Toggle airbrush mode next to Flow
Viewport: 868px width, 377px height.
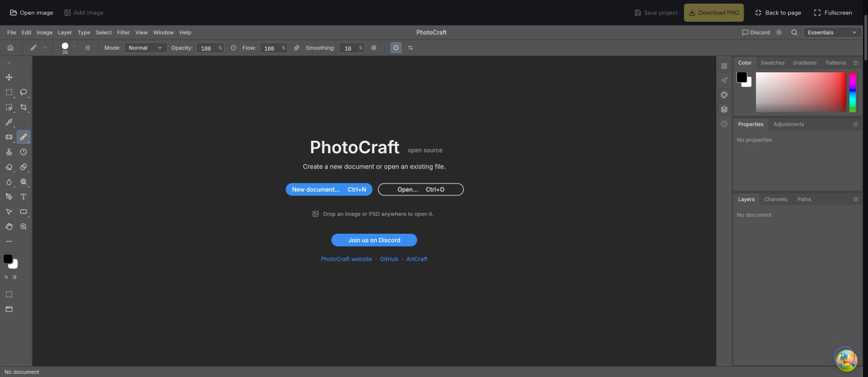[x=296, y=48]
